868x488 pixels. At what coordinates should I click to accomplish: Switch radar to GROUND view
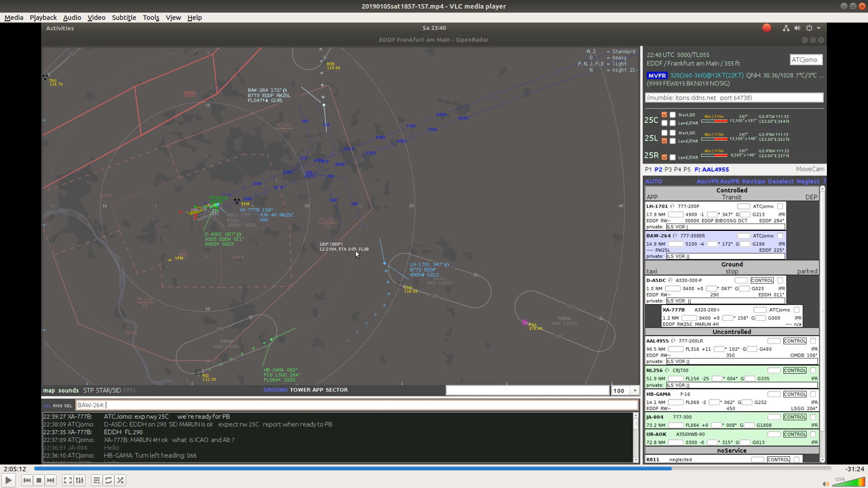click(x=275, y=390)
